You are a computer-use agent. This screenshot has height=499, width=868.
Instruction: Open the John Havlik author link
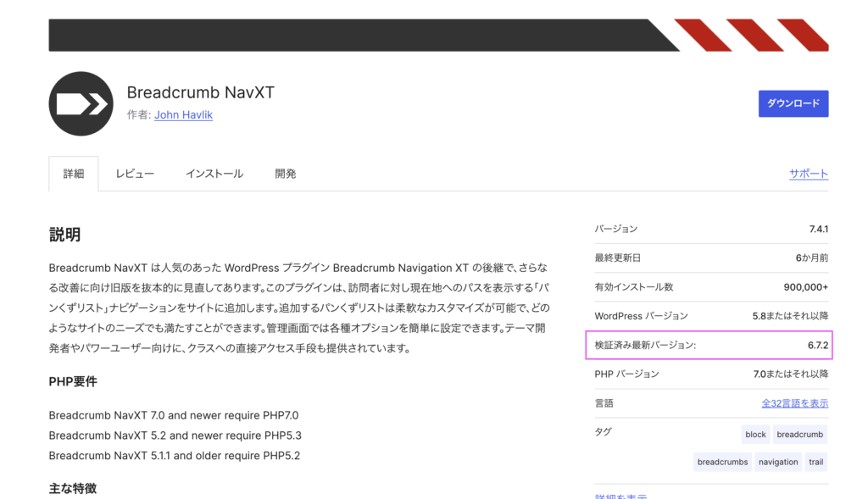coord(183,114)
